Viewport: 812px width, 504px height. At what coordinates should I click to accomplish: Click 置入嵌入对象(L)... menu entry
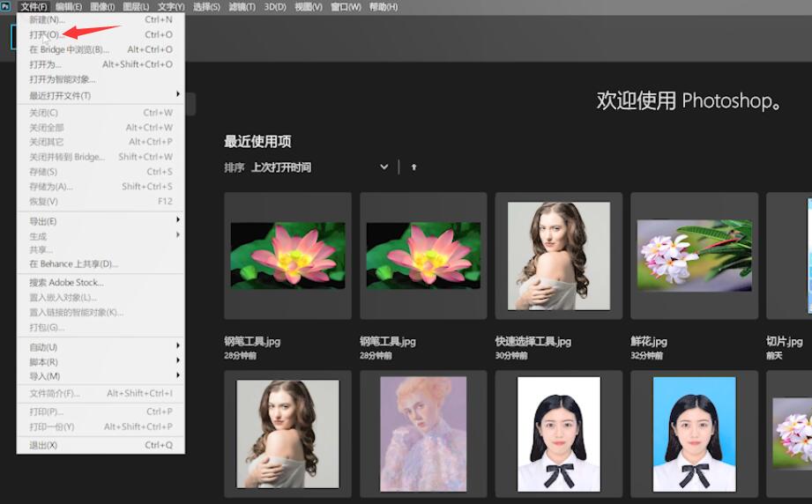(101, 298)
